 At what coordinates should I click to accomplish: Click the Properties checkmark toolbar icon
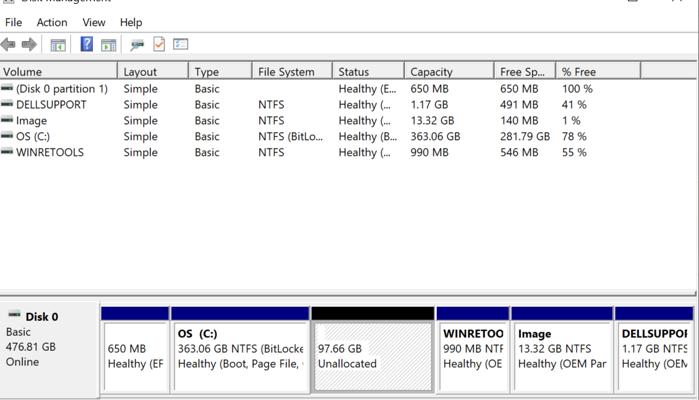coord(159,45)
